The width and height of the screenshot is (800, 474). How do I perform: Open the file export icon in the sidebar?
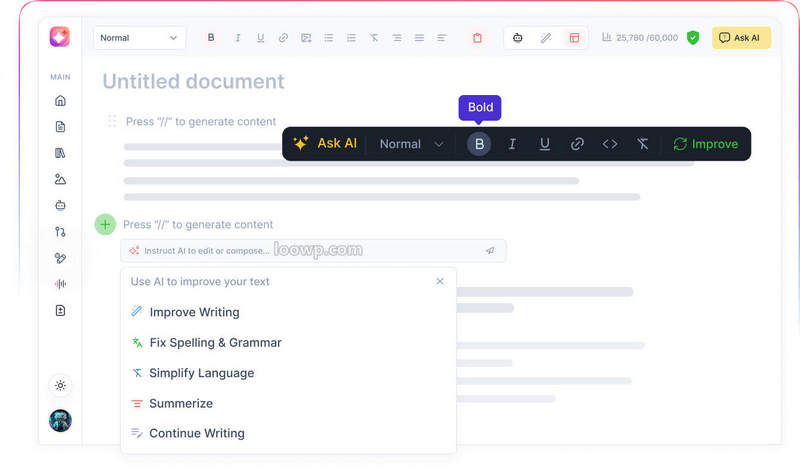click(60, 310)
